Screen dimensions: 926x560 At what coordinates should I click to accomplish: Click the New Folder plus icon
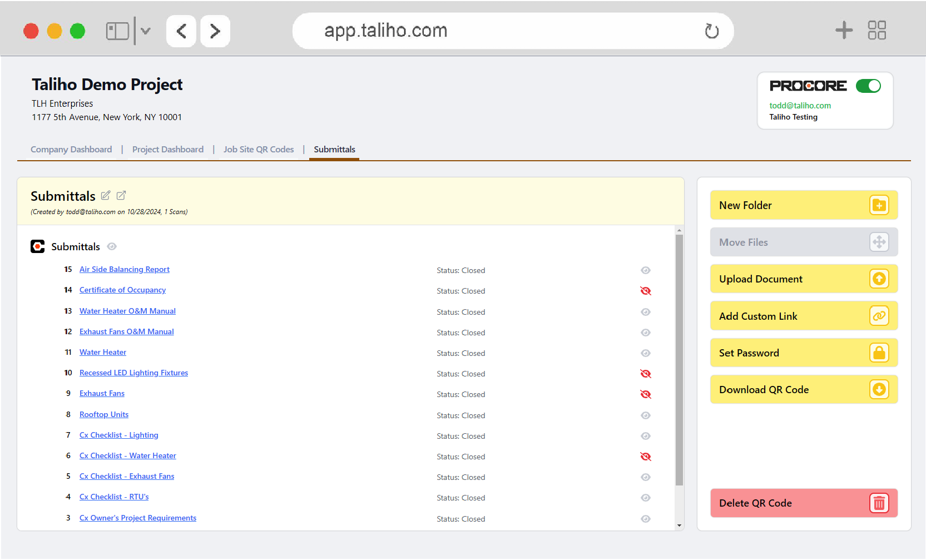[x=879, y=205]
